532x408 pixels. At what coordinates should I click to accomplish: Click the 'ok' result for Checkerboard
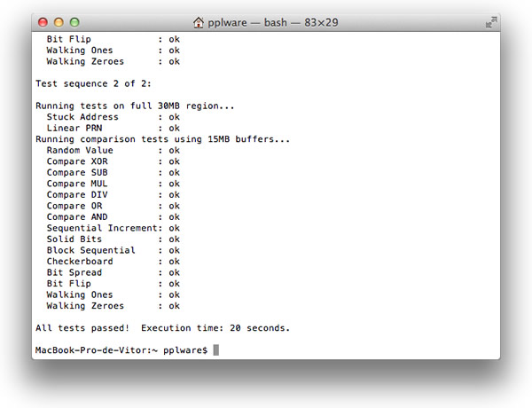click(x=174, y=262)
